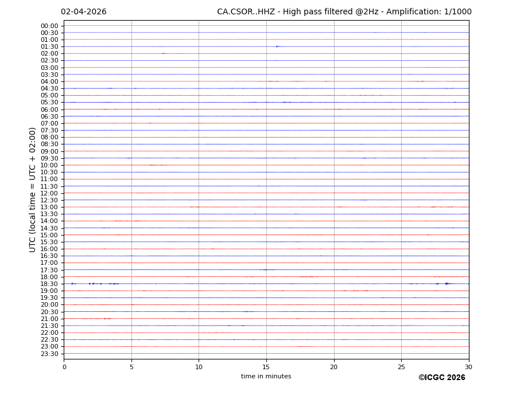Click the 23:30 trace time label

click(49, 354)
